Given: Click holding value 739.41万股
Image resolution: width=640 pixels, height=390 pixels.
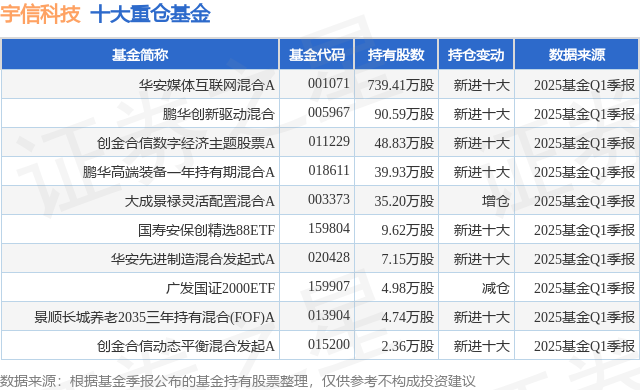Looking at the screenshot, I should click(x=400, y=85).
